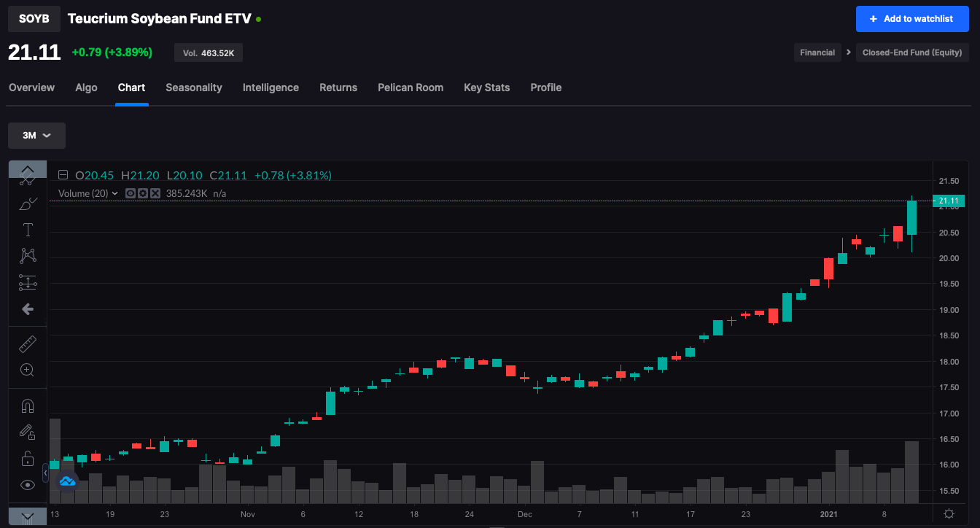Open the Seasonality tab
Image resolution: width=980 pixels, height=528 pixels.
194,88
